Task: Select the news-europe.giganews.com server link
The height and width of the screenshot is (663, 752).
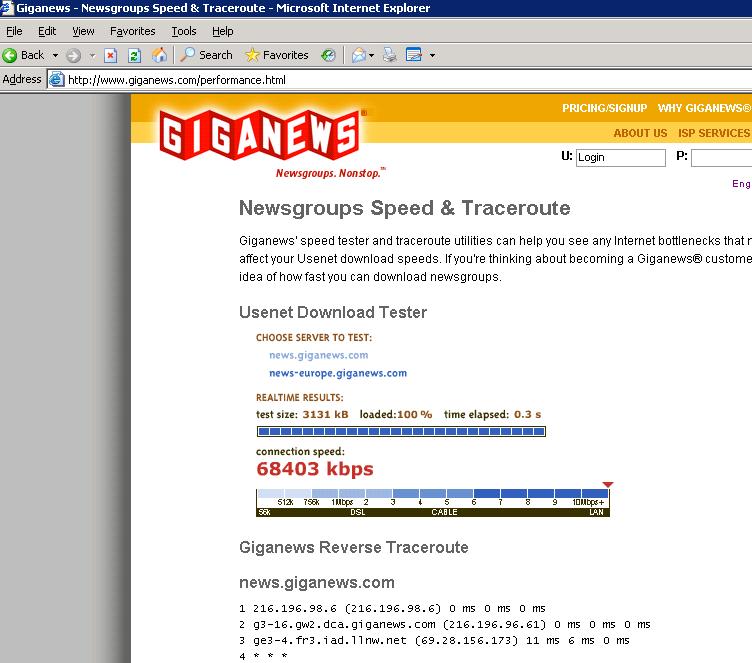Action: pos(337,373)
